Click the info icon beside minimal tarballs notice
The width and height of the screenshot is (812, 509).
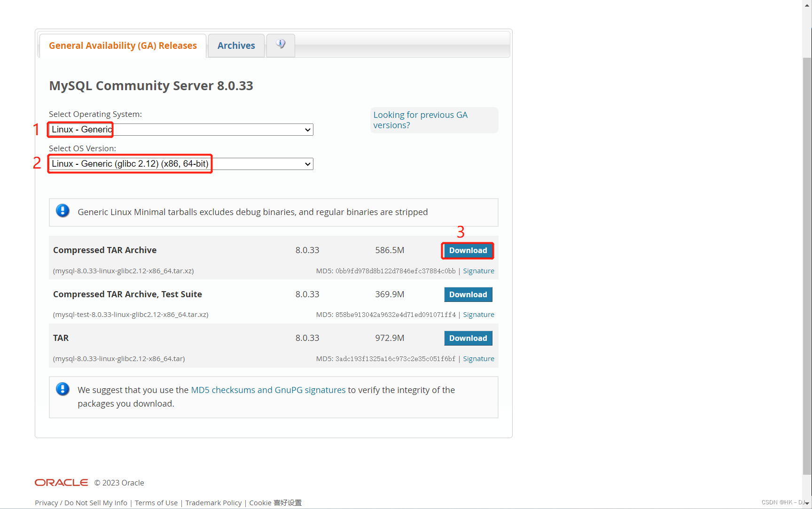pyautogui.click(x=62, y=211)
